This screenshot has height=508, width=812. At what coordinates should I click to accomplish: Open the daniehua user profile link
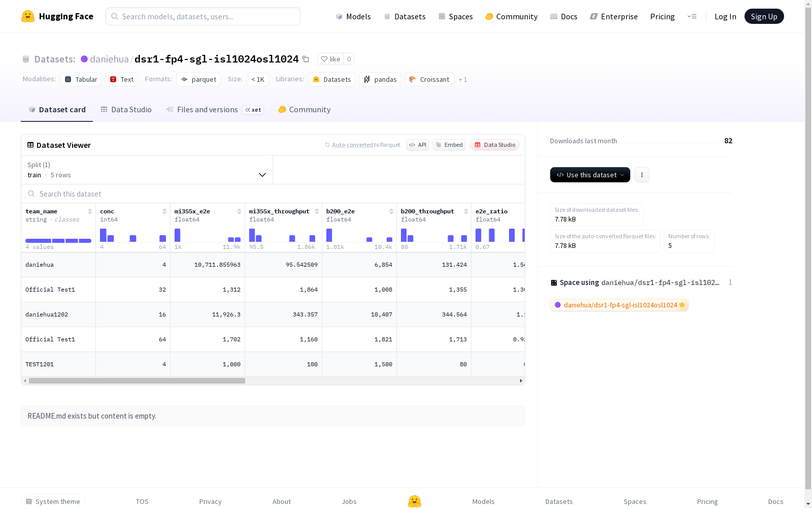tap(109, 59)
